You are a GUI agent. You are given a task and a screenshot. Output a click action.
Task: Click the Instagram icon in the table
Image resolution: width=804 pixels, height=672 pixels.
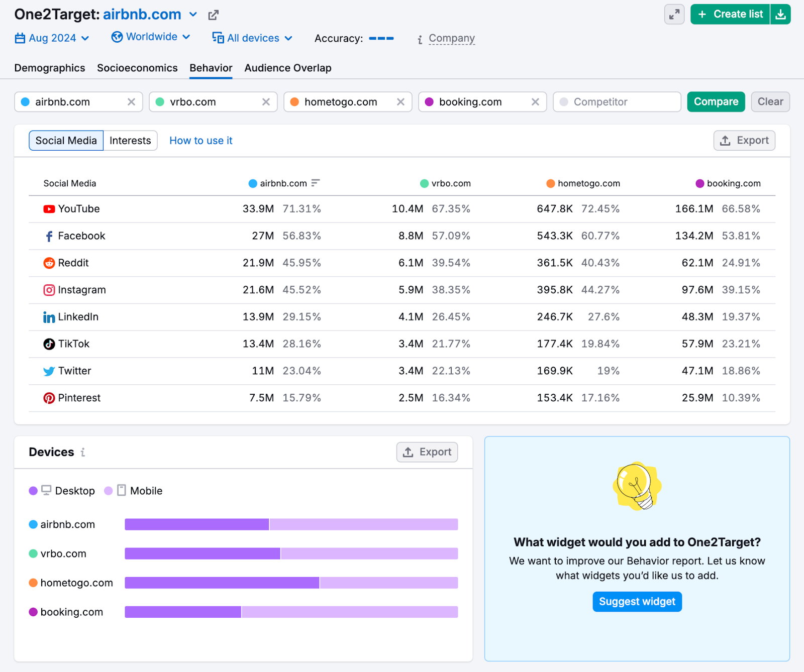(x=49, y=290)
